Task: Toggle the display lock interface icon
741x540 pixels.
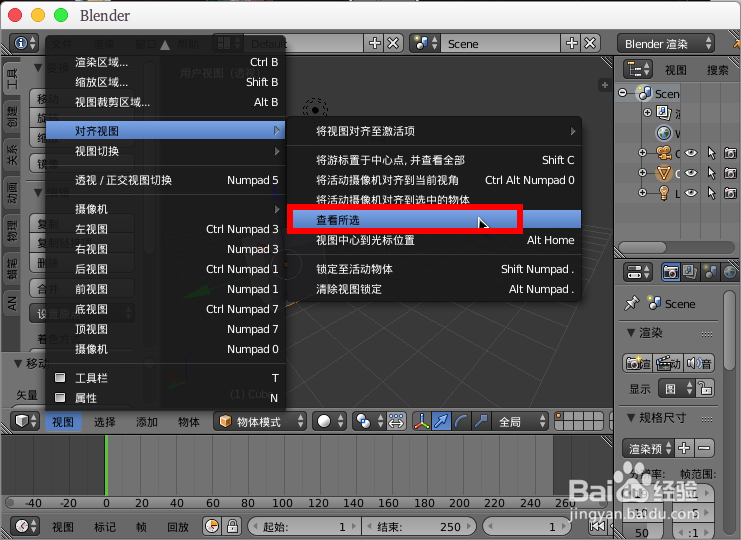Action: point(706,389)
